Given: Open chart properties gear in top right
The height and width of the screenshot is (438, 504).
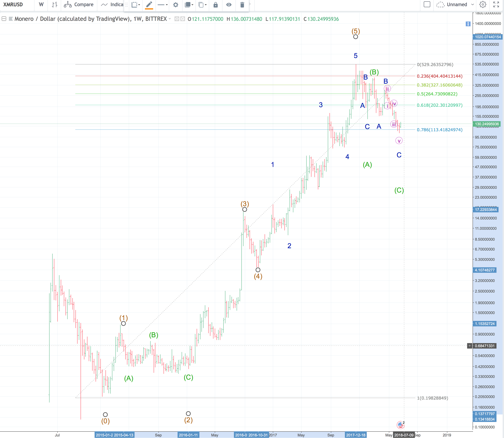Looking at the screenshot, I should click(x=482, y=4).
